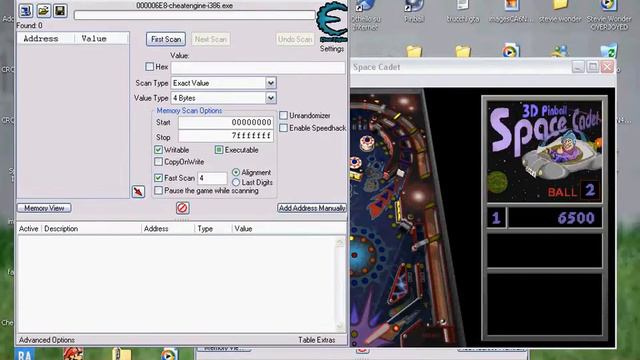Expand the Scan Type dropdown arrow
Screen dimensions: 640x360
[x=271, y=83]
